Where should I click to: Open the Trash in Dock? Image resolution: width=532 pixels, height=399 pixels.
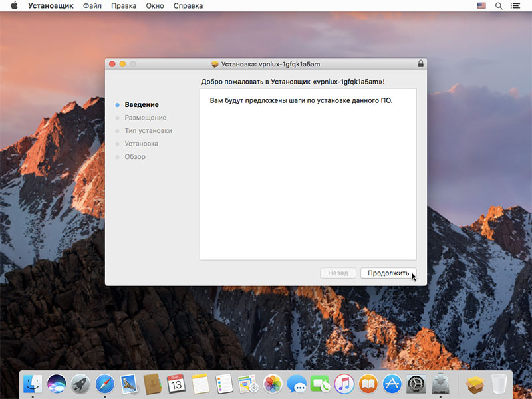[x=499, y=384]
